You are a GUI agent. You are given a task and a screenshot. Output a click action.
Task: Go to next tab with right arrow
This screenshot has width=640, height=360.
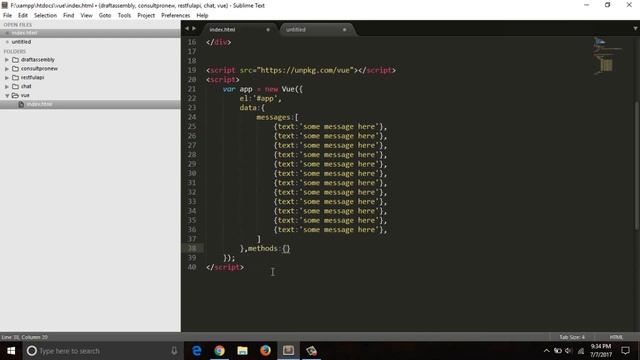coord(194,29)
